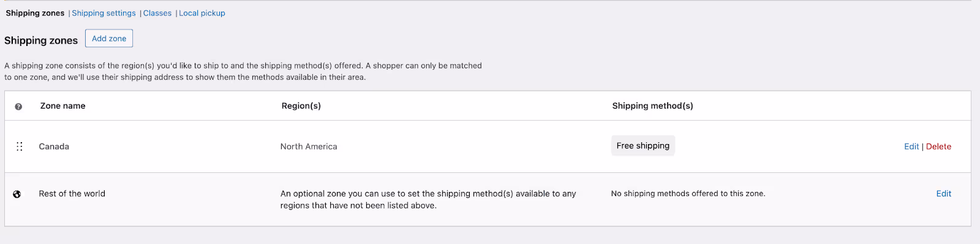This screenshot has height=244, width=980.
Task: Select the Canada zone name
Action: (x=54, y=147)
